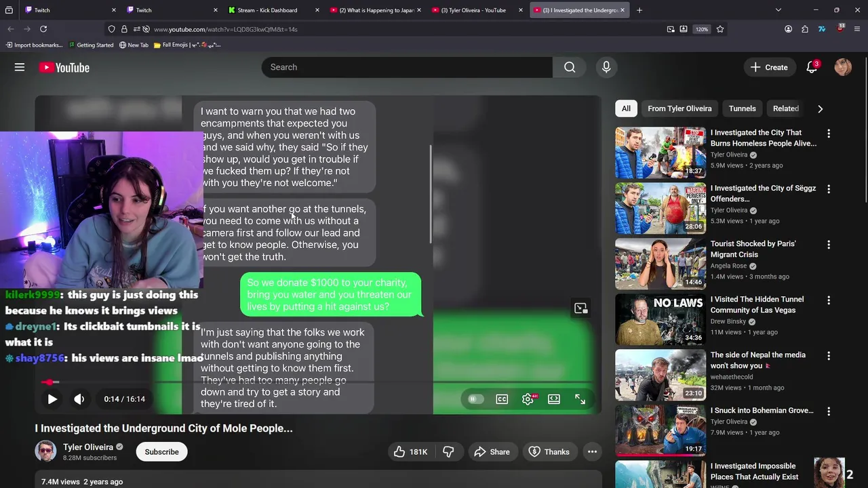Select the Related chip
Viewport: 868px width, 488px height.
tap(786, 108)
